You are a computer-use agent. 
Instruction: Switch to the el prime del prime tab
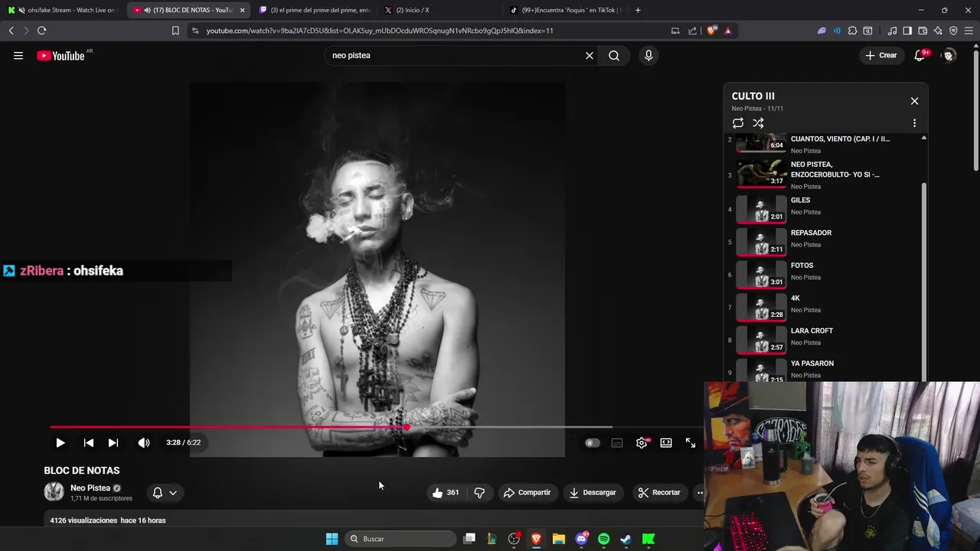point(315,10)
